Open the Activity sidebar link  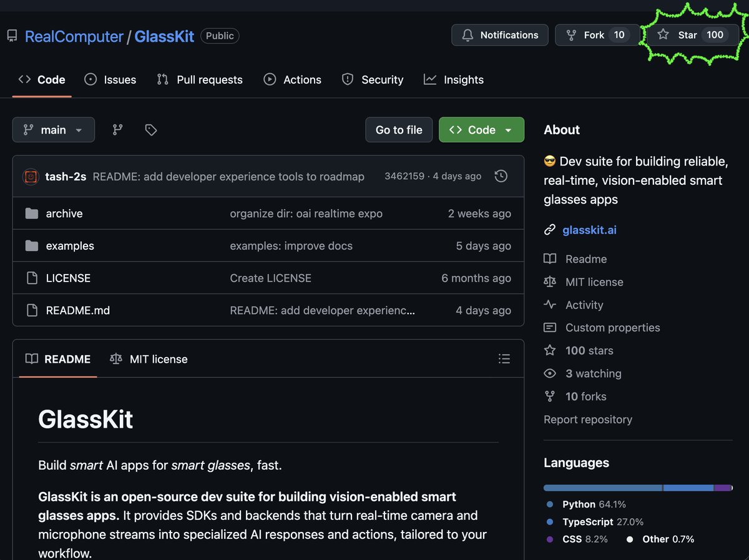click(x=584, y=305)
